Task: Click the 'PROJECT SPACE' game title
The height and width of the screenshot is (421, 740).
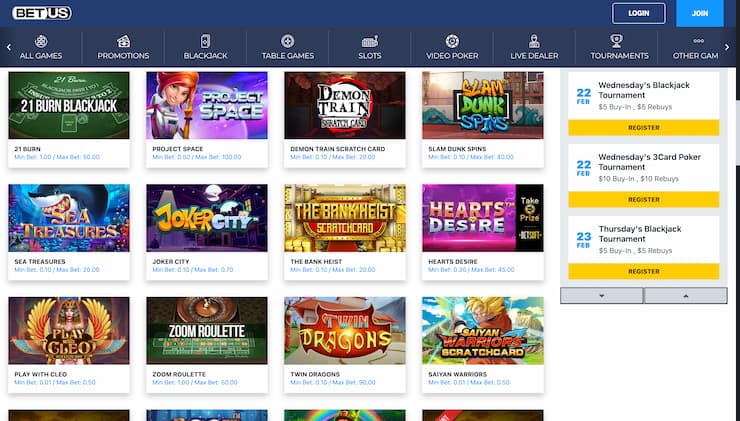Action: coord(177,149)
